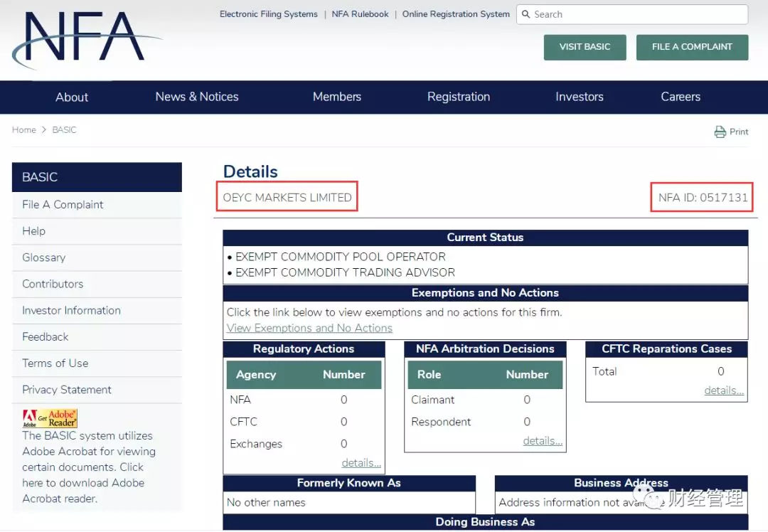Open the NFA Rulebook link
The width and height of the screenshot is (768, 532).
coord(361,14)
